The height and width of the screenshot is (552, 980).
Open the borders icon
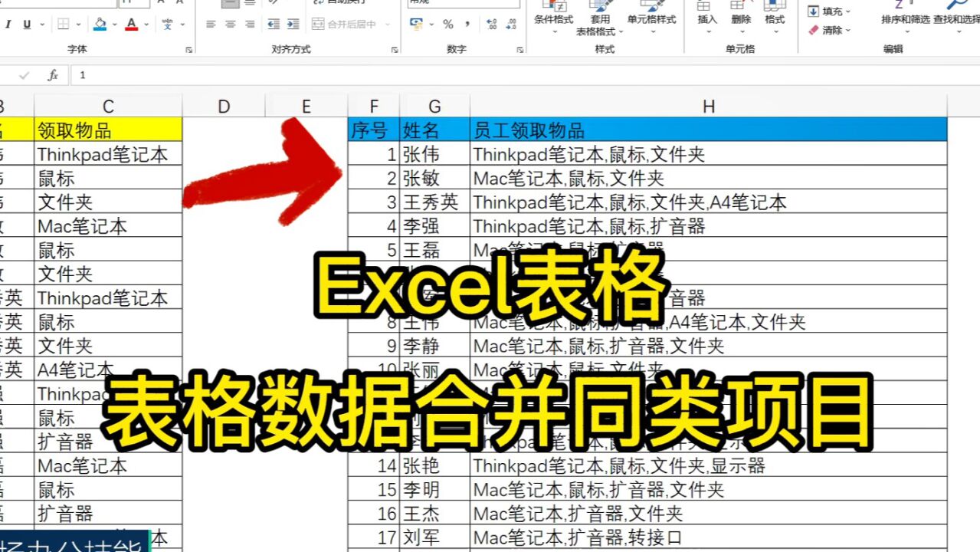click(64, 25)
